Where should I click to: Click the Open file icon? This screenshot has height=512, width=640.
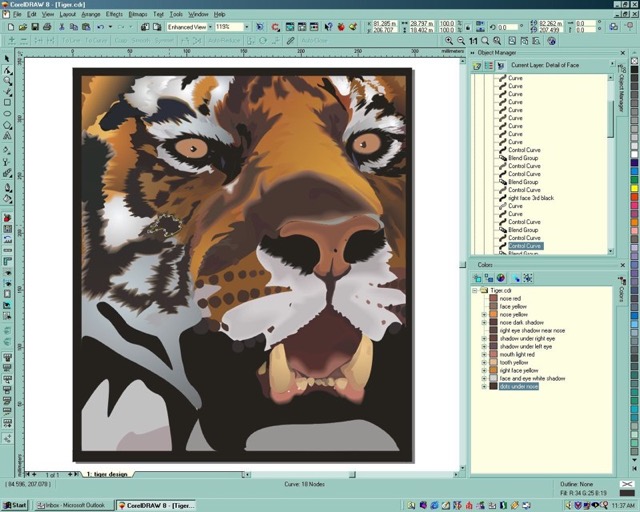(x=23, y=27)
